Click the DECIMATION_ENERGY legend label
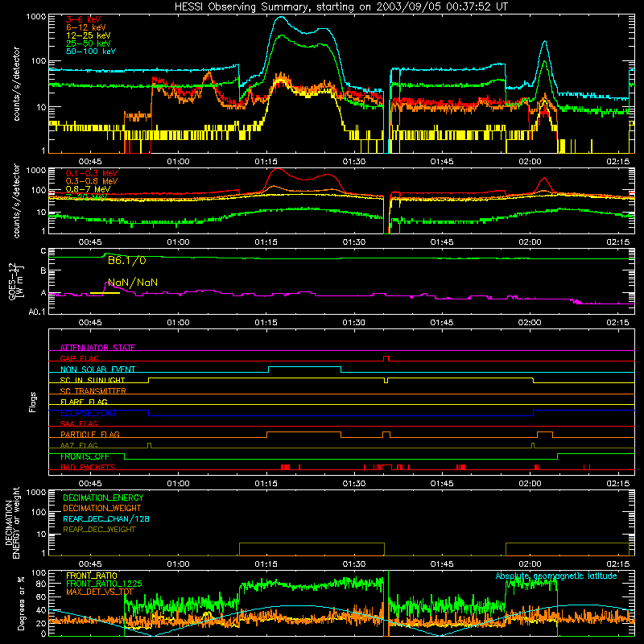The image size is (644, 644). 103,497
